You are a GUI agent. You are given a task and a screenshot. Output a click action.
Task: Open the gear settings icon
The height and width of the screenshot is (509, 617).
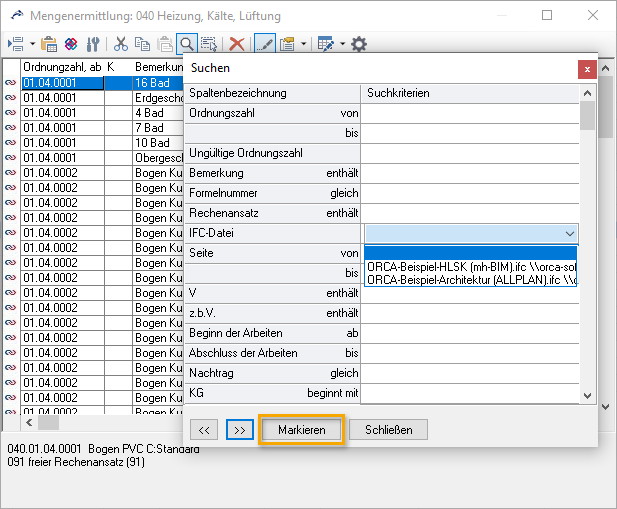(359, 44)
